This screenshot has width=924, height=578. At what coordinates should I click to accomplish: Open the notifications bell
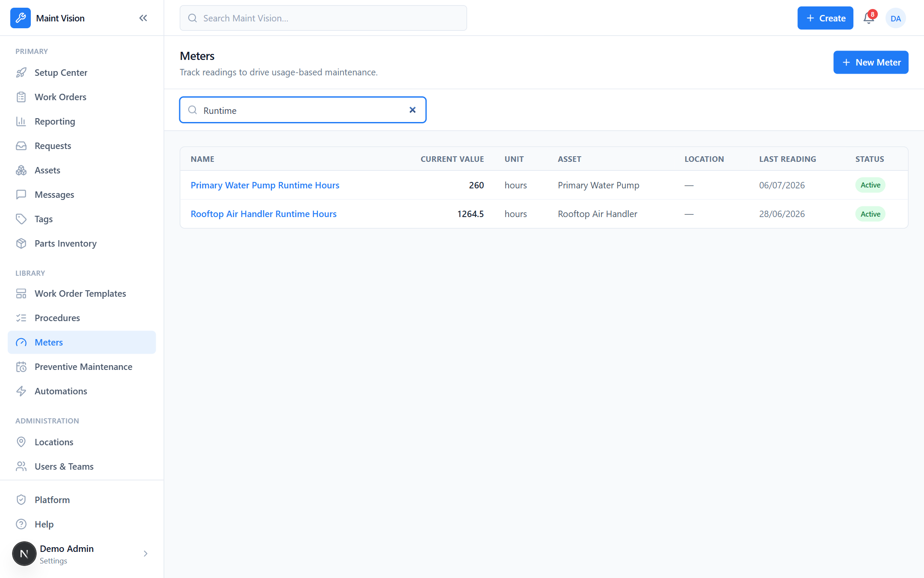[x=869, y=18]
